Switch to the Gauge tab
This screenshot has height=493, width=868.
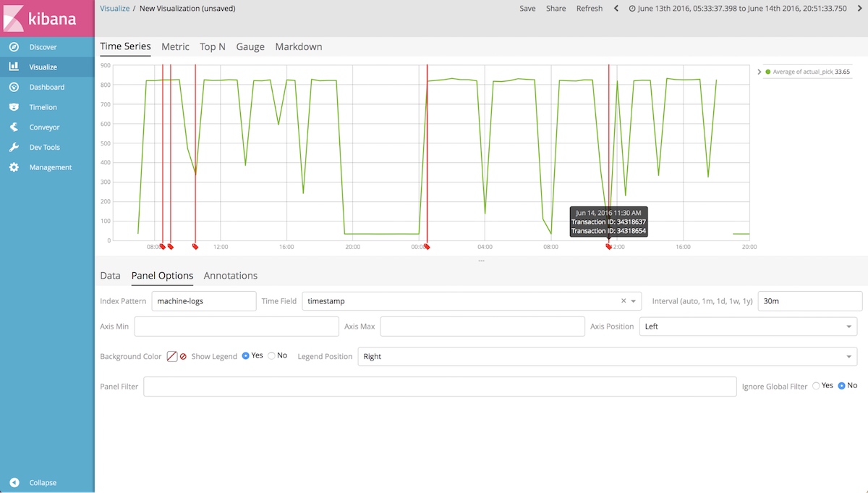[x=250, y=46]
